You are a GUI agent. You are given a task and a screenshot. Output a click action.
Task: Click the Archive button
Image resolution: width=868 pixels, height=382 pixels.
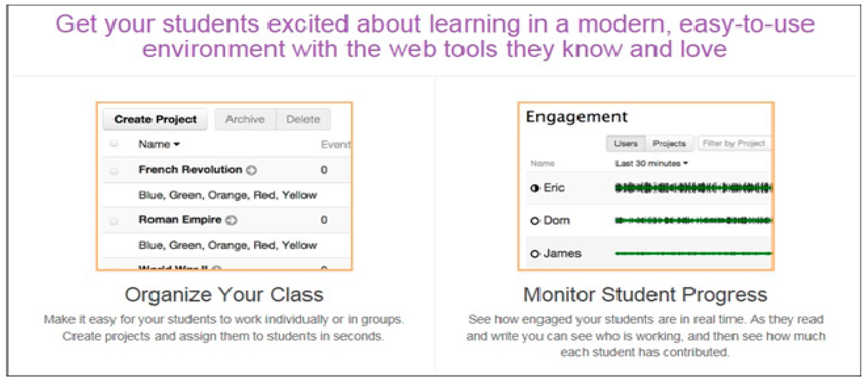click(245, 119)
